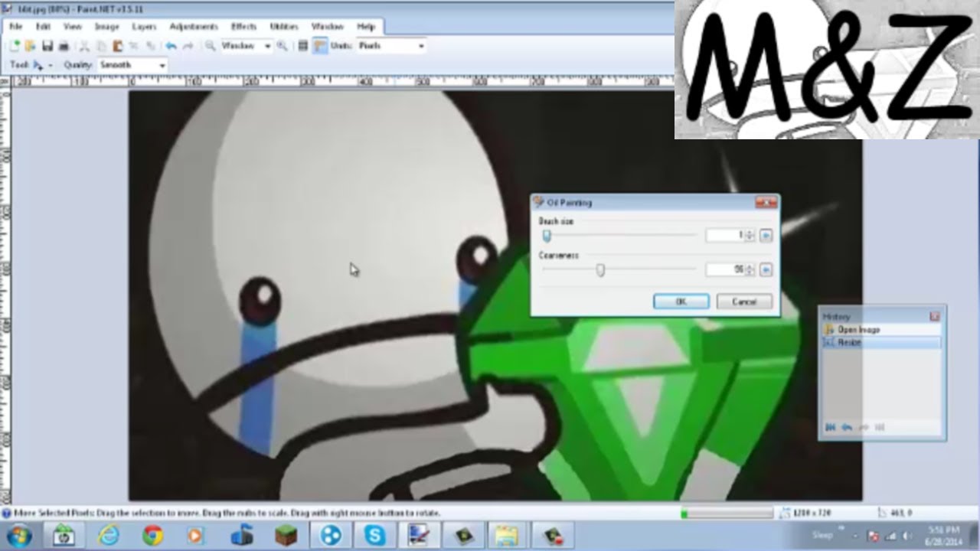Click the Zoom out magnifier icon
Viewport: 980px width, 551px height.
(210, 46)
